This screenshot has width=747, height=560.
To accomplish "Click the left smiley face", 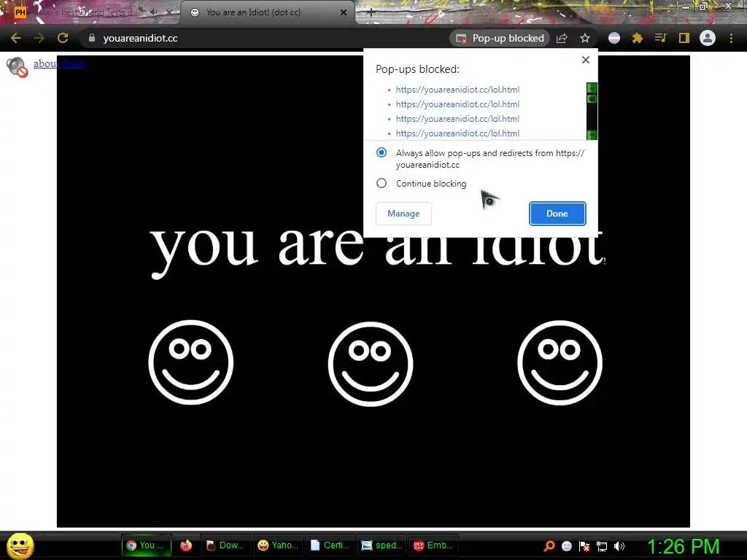I will (190, 362).
